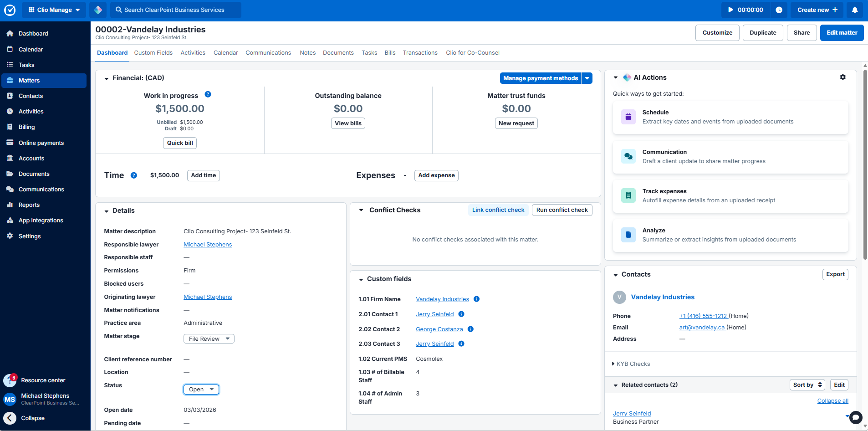The width and height of the screenshot is (868, 431).
Task: Open the Sort by dropdown
Action: 807,385
